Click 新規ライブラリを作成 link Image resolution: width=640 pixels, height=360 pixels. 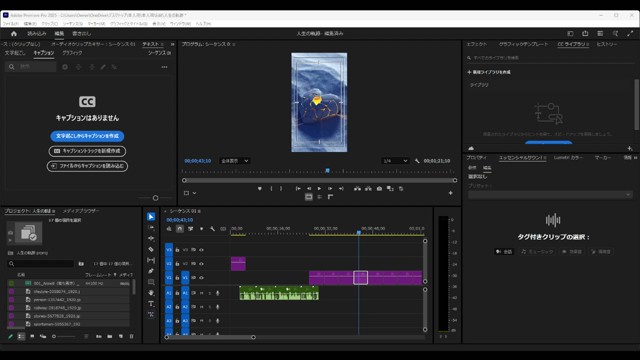click(x=489, y=72)
